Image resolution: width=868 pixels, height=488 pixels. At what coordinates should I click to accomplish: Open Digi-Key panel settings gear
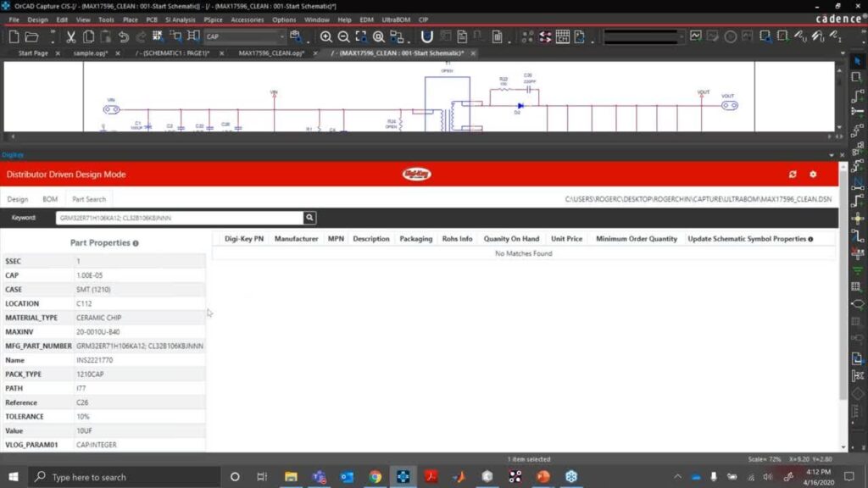click(x=813, y=175)
